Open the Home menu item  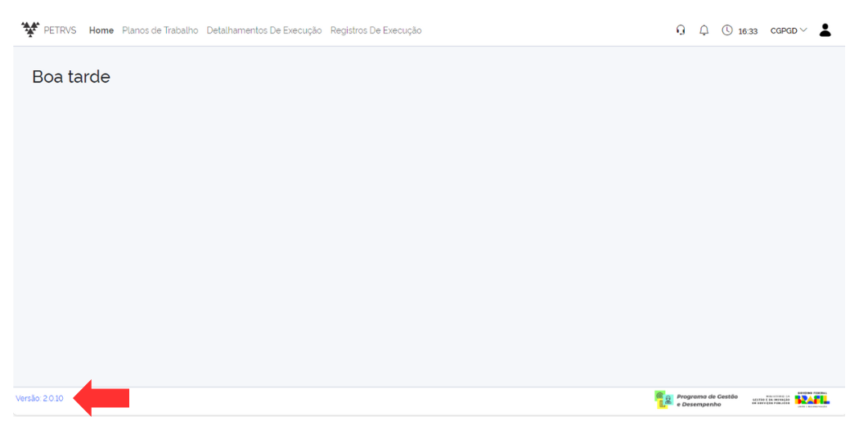coord(101,30)
